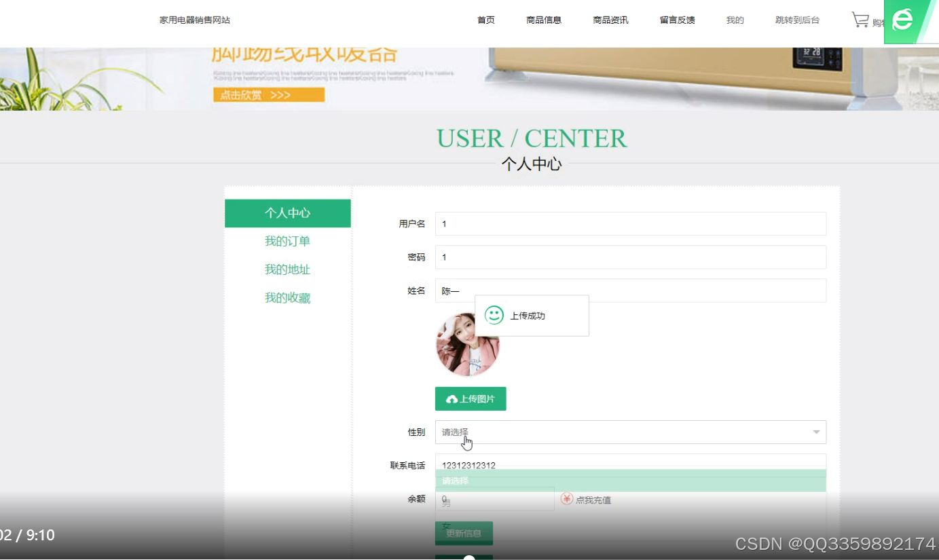Click the green e browser logo

[902, 20]
